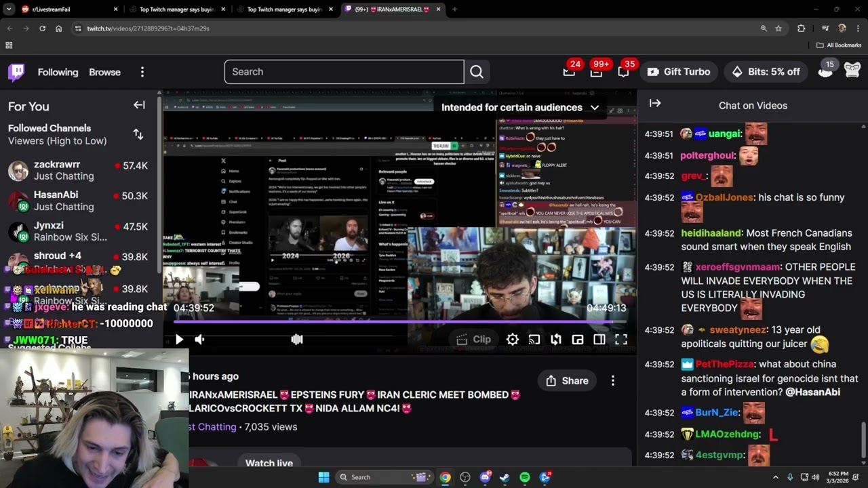
Task: Show hidden system tray icons
Action: (776, 477)
